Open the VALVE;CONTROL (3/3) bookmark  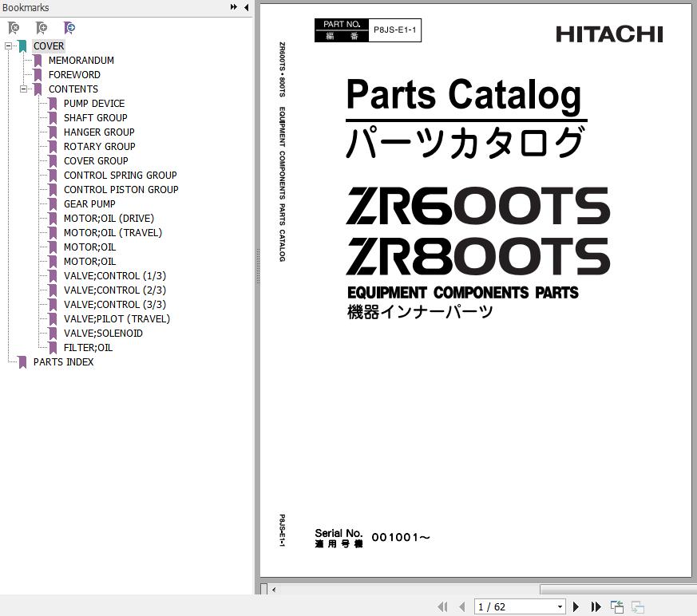115,305
